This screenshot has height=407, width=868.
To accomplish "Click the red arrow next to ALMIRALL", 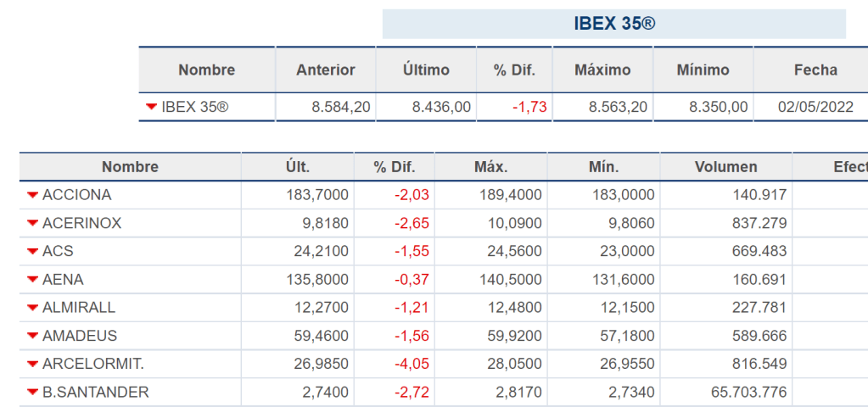I will (33, 308).
